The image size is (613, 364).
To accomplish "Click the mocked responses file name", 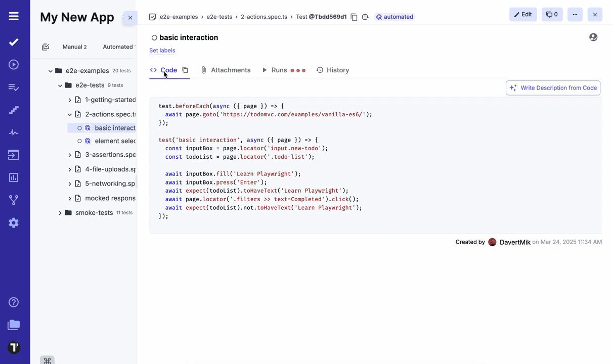I will click(x=110, y=198).
